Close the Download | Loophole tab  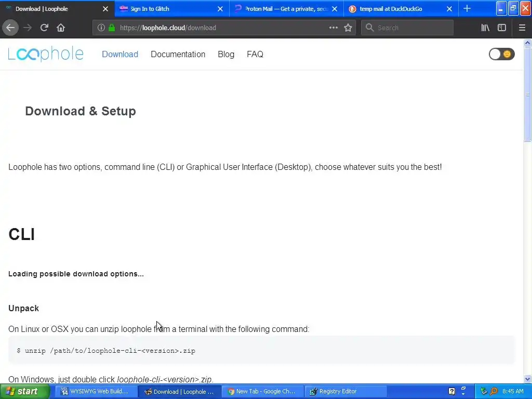point(105,9)
